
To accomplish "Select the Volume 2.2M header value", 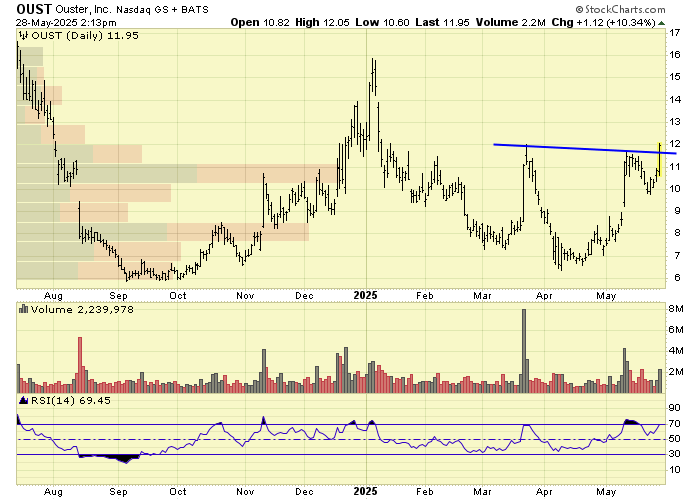I will tap(510, 22).
